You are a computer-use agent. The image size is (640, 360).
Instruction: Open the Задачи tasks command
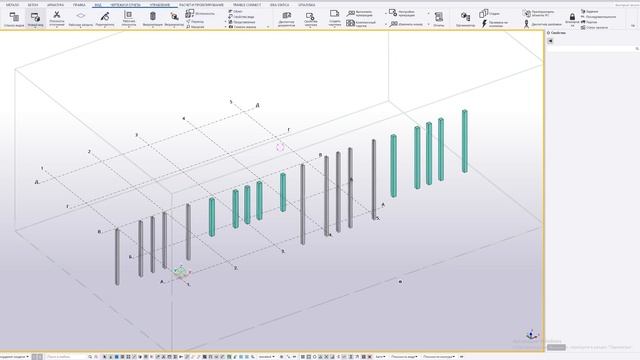tap(589, 11)
